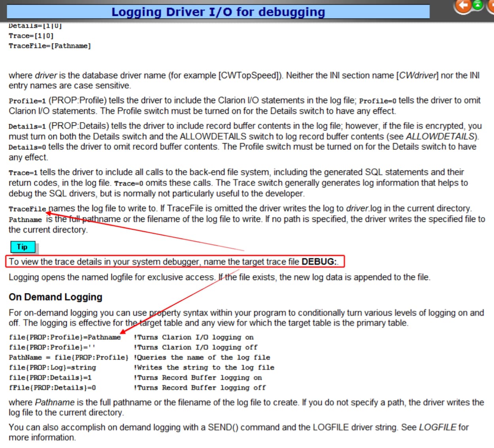494x448 pixels.
Task: Click the '!Queries the name of the log file' comment
Action: click(202, 357)
